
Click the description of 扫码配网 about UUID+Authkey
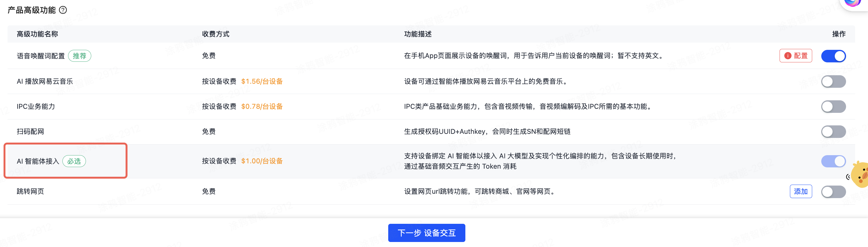pos(487,131)
